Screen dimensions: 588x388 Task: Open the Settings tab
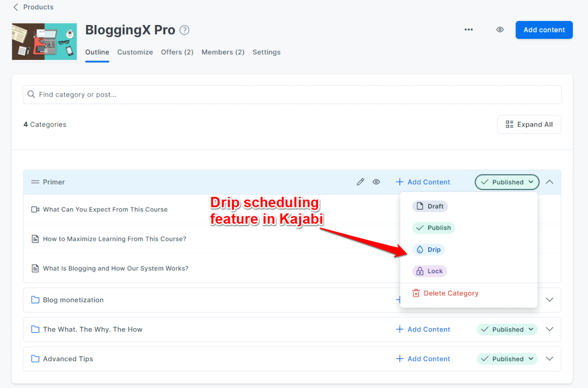[267, 52]
